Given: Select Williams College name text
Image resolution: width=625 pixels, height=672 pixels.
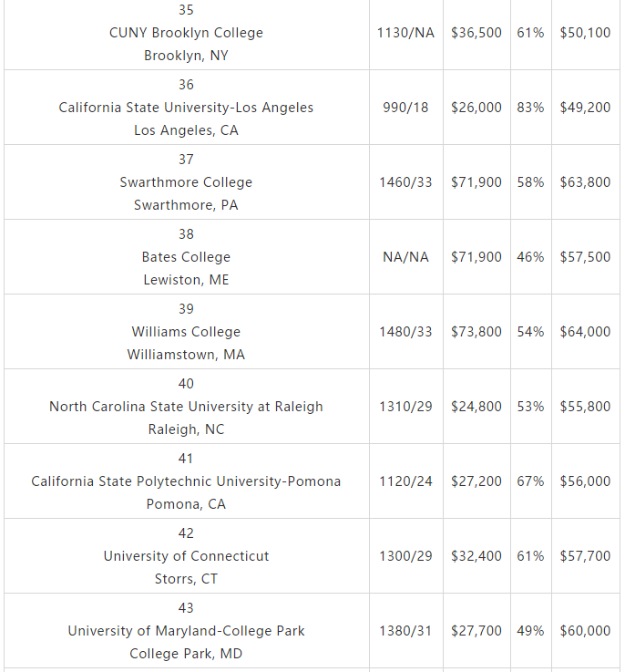Looking at the screenshot, I should click(x=186, y=332).
